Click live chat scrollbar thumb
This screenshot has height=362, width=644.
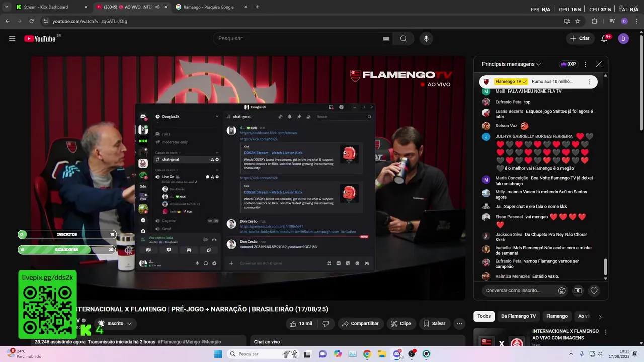[605, 267]
